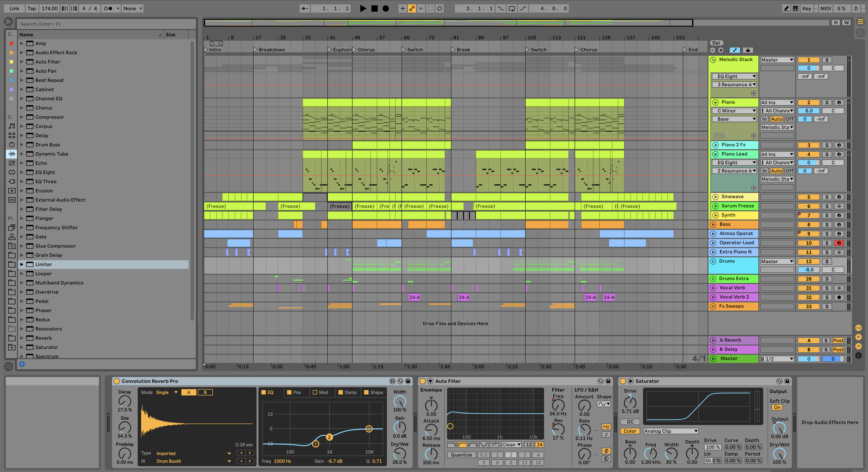Save the Auto Filter device preset
This screenshot has width=868, height=472.
point(609,381)
